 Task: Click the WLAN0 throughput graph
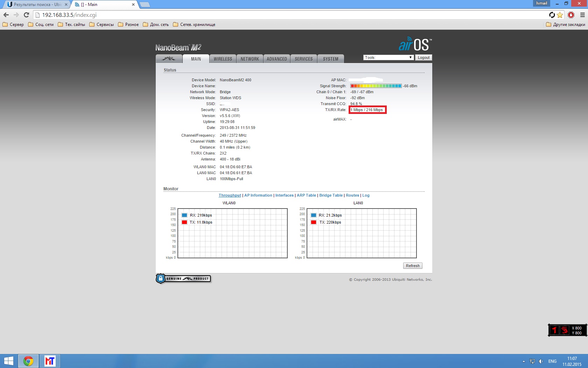click(233, 233)
